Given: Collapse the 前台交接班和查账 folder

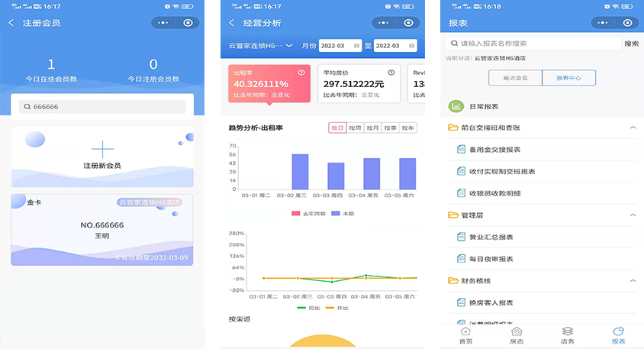Looking at the screenshot, I should tap(633, 128).
